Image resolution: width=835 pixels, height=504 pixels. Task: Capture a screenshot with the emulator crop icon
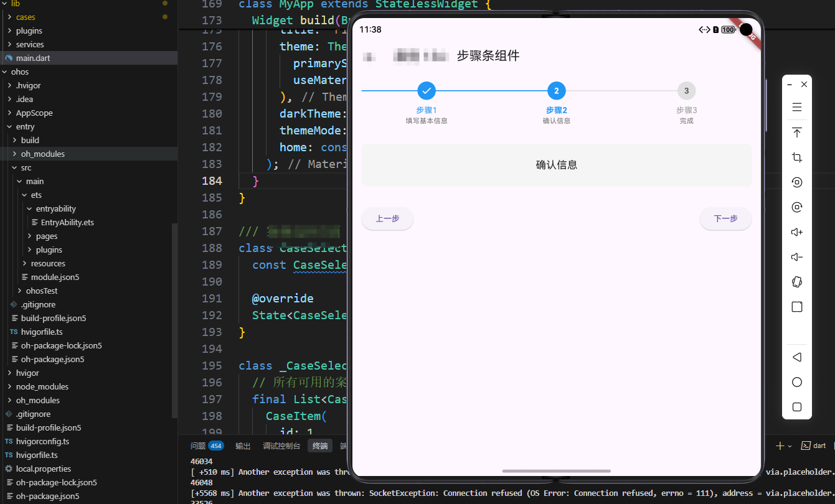[x=796, y=157]
